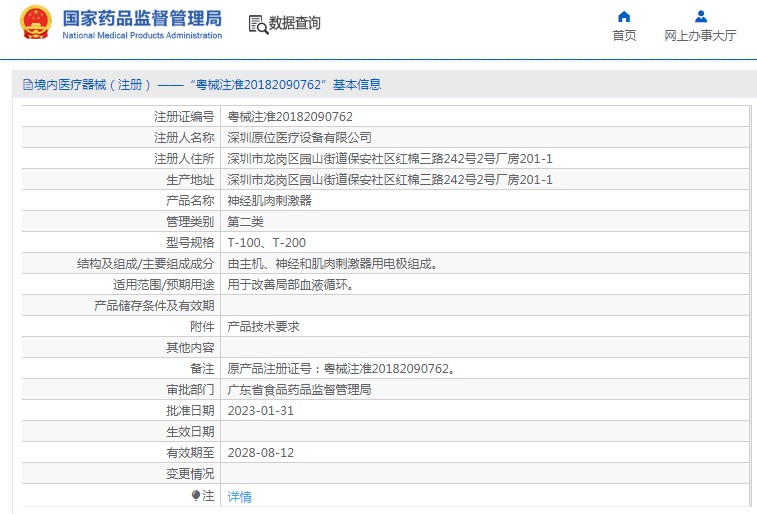The image size is (757, 514).
Task: Click 产品技术要求 attachment value
Action: (263, 327)
